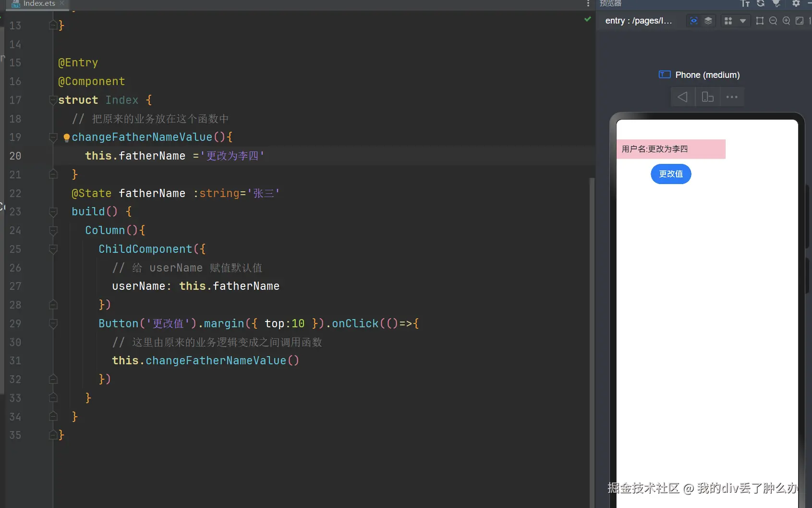
Task: Toggle the component layers icon in previewer
Action: (x=708, y=21)
